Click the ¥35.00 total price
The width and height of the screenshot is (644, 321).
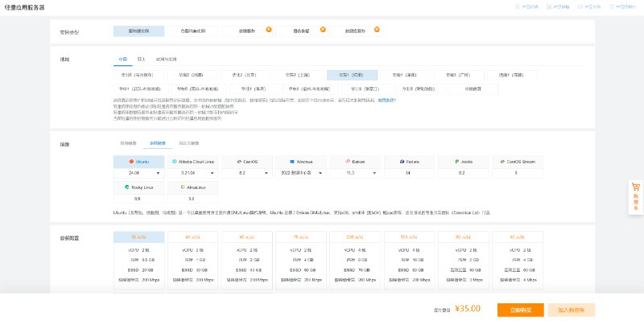pyautogui.click(x=468, y=309)
